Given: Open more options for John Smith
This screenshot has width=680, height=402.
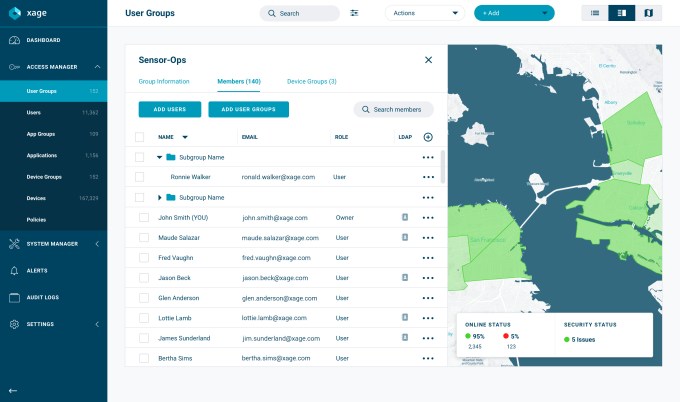Looking at the screenshot, I should [x=428, y=218].
